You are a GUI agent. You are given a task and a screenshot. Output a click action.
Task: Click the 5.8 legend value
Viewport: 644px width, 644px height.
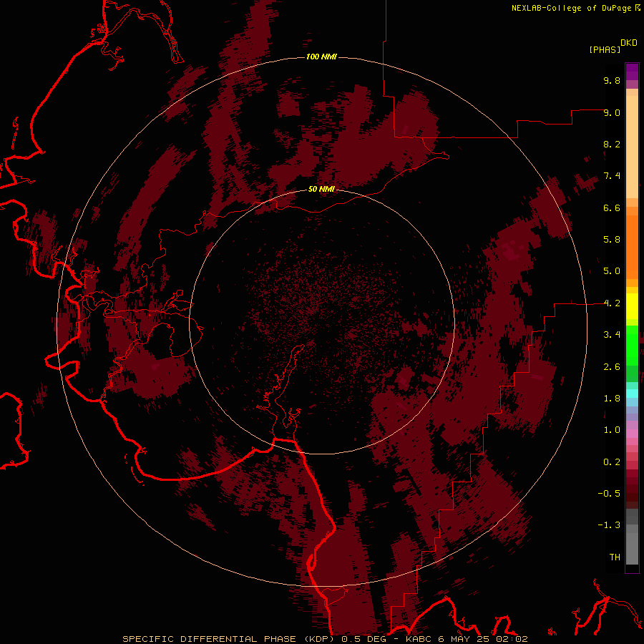[x=612, y=240]
